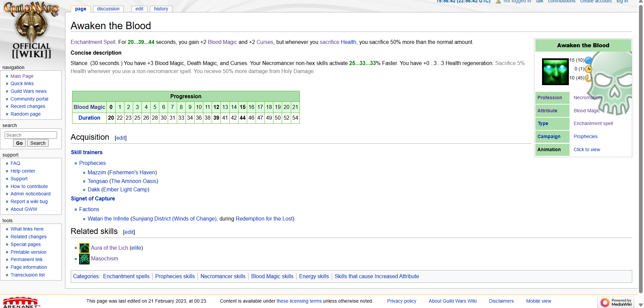Edit the Related skills section
Screen dimensions: 644x308
[x=129, y=232]
